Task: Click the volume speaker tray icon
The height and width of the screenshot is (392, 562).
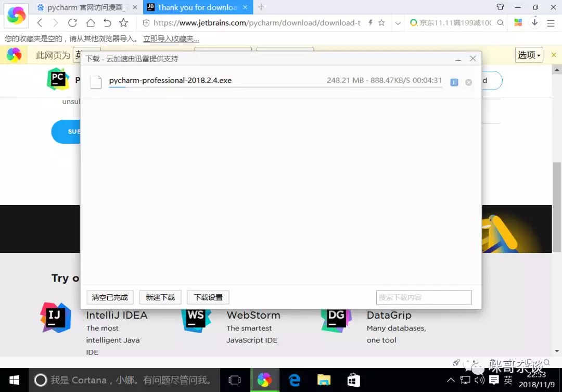Action: (x=479, y=380)
